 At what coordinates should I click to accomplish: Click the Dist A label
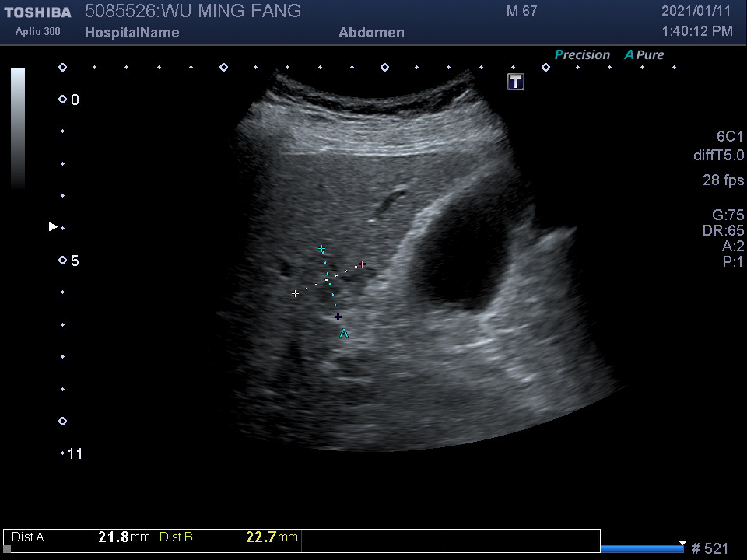[x=28, y=537]
